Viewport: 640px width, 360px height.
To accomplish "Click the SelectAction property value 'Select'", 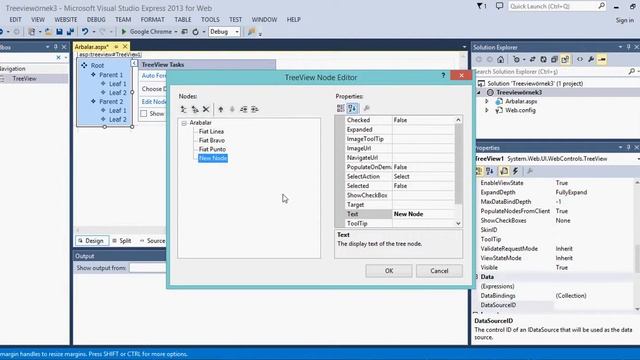I will (423, 176).
